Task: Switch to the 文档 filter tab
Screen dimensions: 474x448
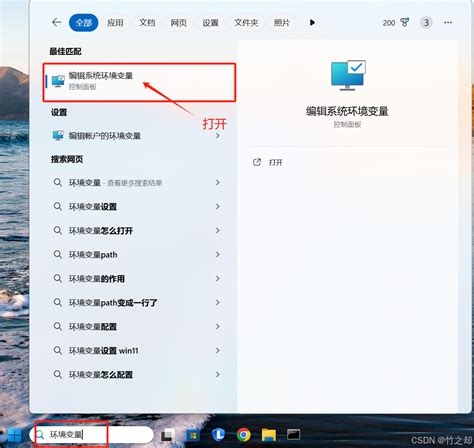Action: pyautogui.click(x=147, y=23)
